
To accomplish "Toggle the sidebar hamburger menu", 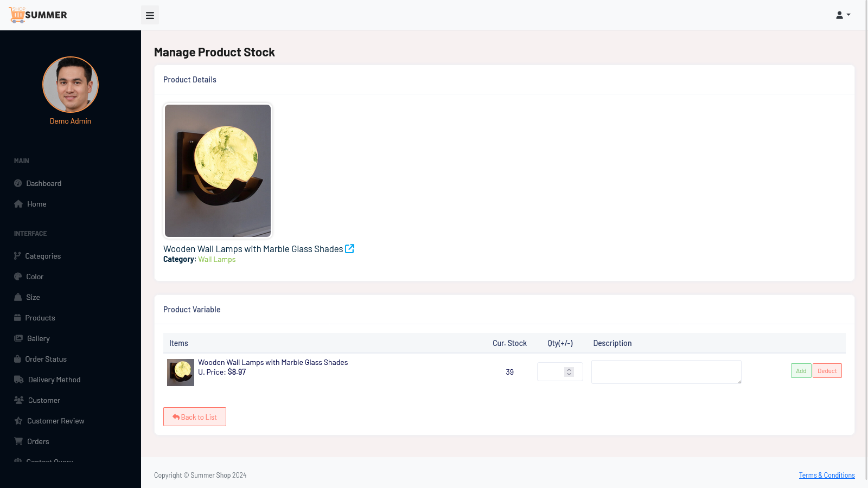I will 150,15.
